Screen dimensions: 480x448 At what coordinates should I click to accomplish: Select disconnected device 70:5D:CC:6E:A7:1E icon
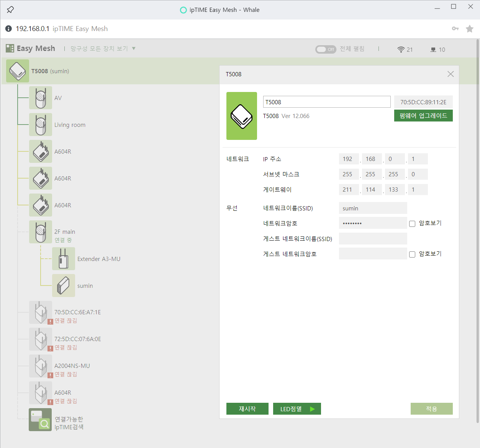[41, 312]
